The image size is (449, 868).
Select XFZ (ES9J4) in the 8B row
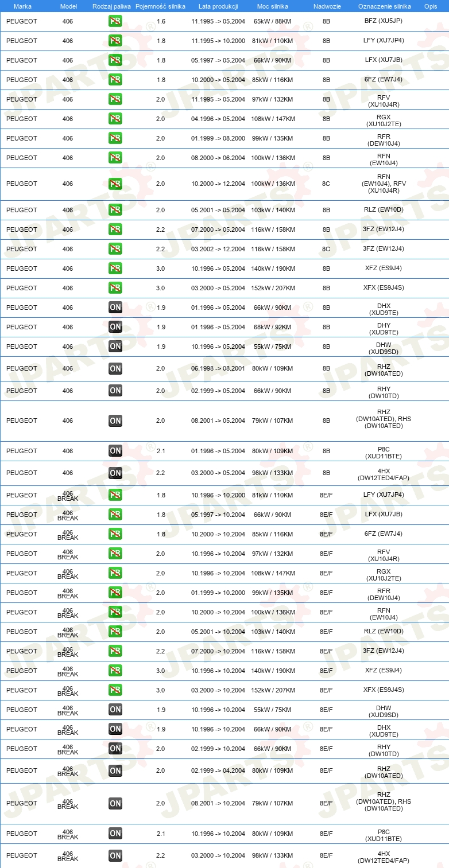click(384, 268)
